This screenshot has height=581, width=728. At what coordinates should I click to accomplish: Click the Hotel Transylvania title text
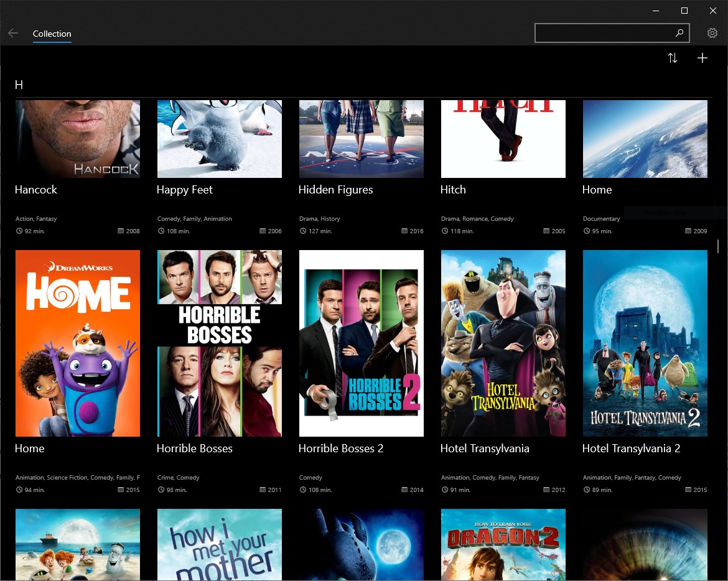point(485,449)
